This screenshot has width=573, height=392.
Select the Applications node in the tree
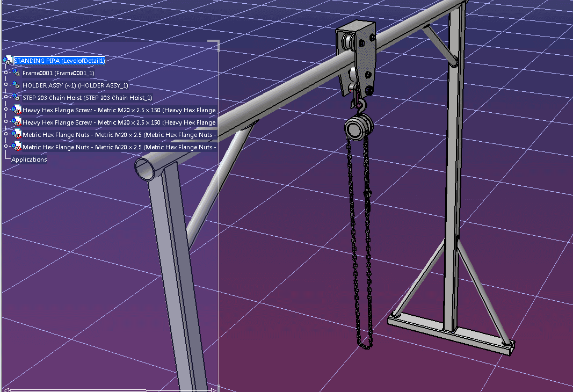click(x=29, y=159)
